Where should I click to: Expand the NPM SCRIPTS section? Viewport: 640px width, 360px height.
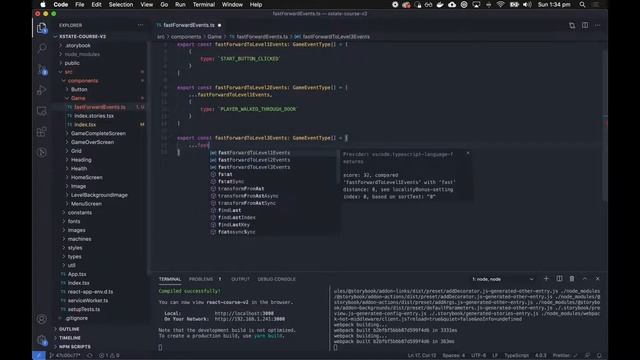point(75,347)
